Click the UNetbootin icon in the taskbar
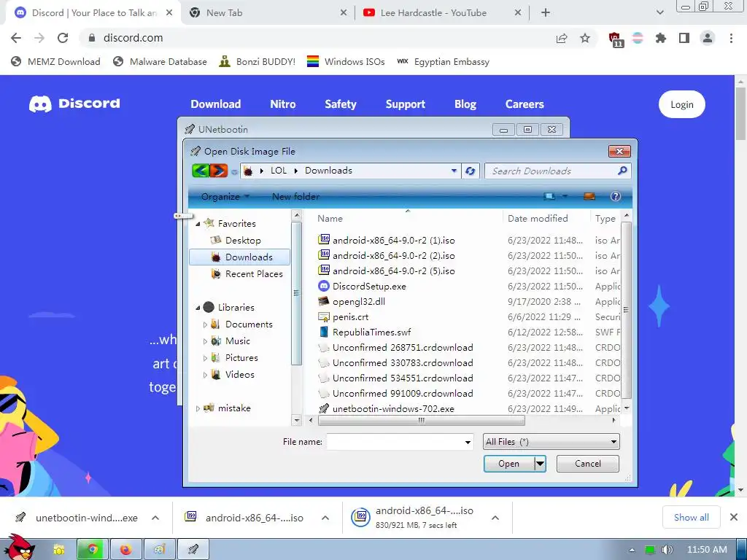747x560 pixels. [x=193, y=550]
